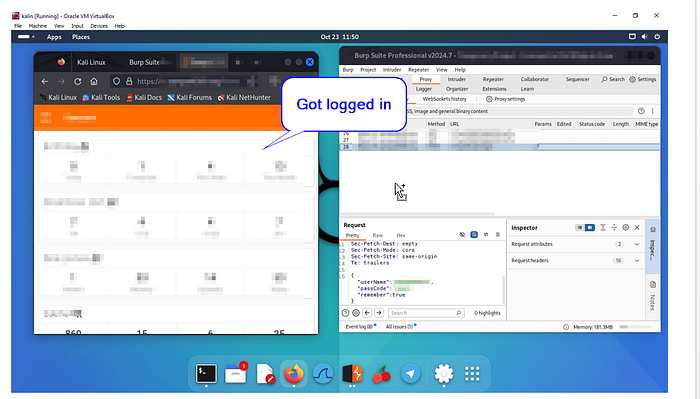Select the Pretty request view
The image size is (700, 399).
click(352, 235)
